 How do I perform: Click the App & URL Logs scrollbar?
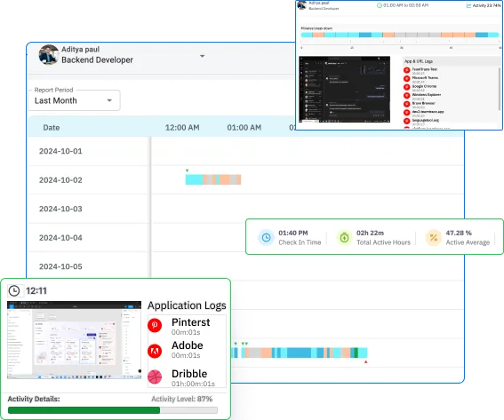500,88
